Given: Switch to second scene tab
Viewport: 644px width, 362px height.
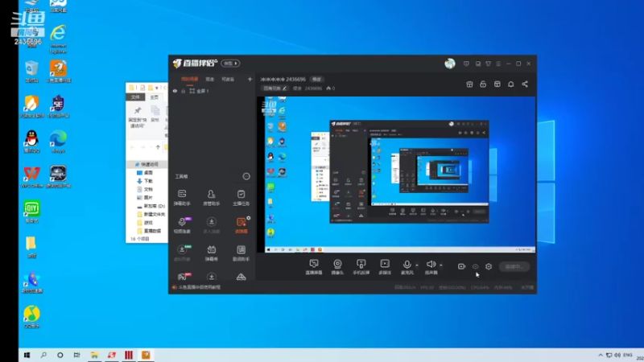Looking at the screenshot, I should click(210, 79).
